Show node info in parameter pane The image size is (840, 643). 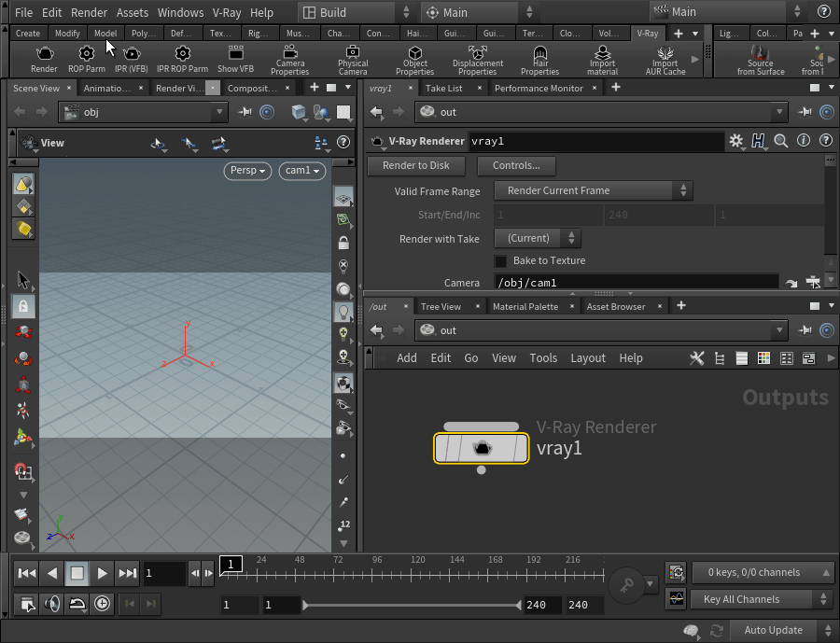(804, 140)
